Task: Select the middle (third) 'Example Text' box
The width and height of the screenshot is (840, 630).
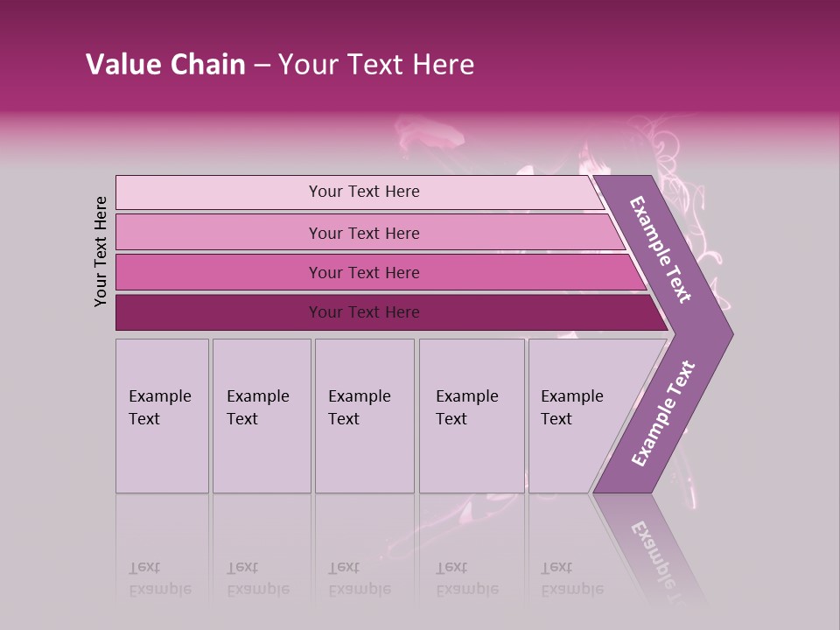Action: pyautogui.click(x=363, y=415)
